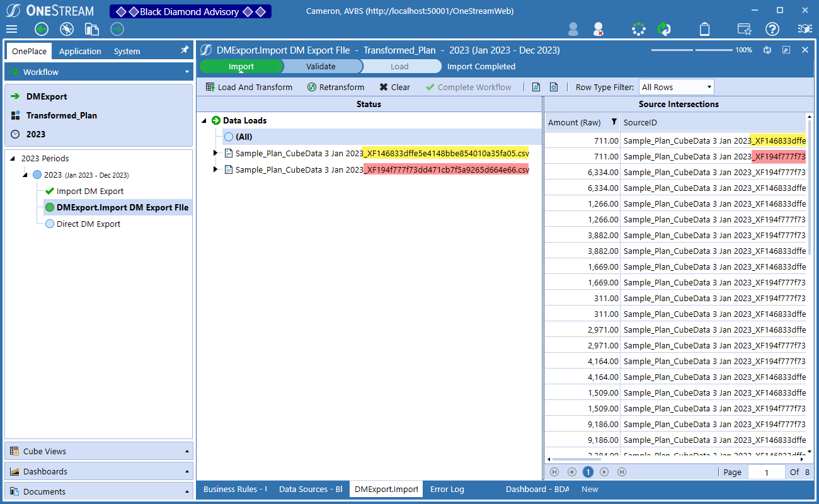
Task: Pop out the DMExport page window
Action: (x=786, y=50)
